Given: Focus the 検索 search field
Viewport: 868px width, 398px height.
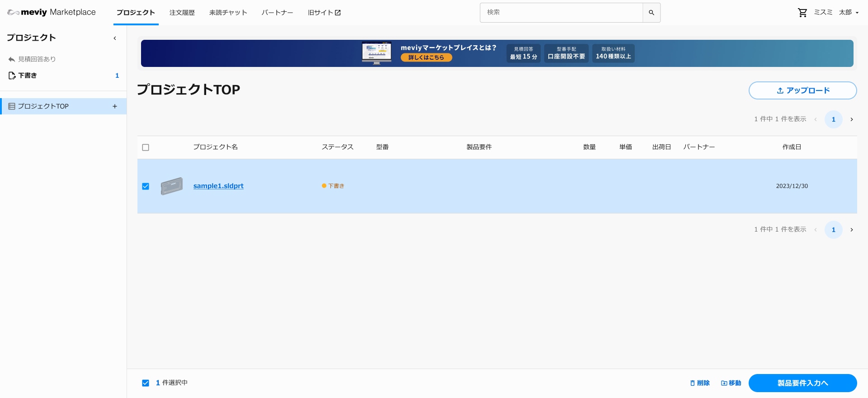Looking at the screenshot, I should click(x=561, y=13).
